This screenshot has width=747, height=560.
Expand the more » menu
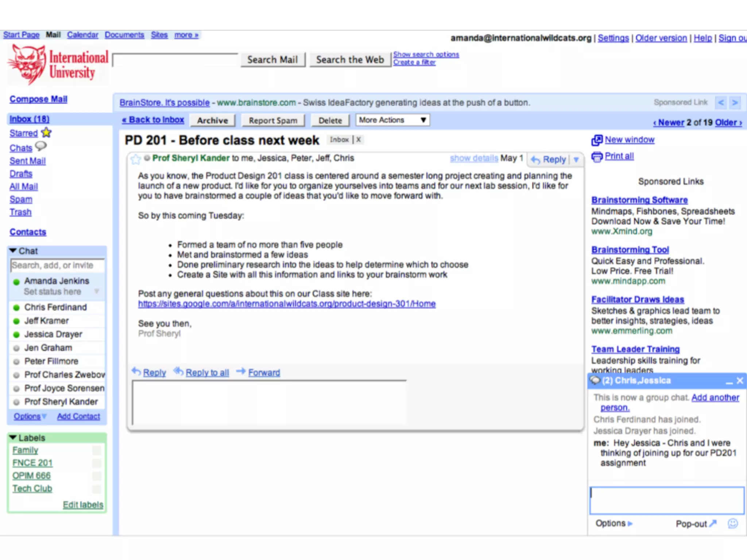[x=186, y=35]
